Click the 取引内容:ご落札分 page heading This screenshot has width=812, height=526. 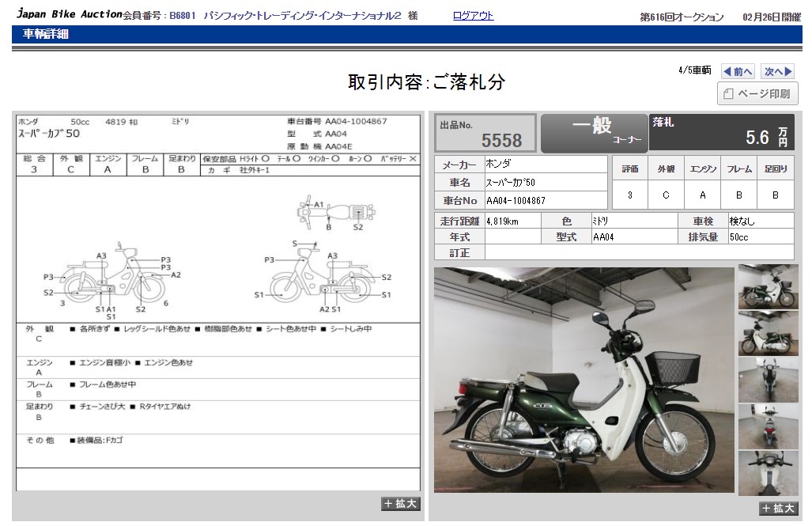(426, 82)
